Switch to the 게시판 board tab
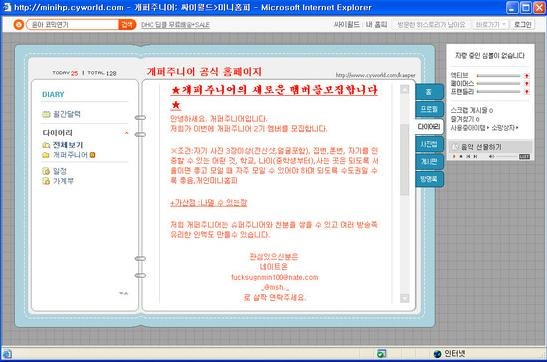The height and width of the screenshot is (362, 547). pos(429,161)
